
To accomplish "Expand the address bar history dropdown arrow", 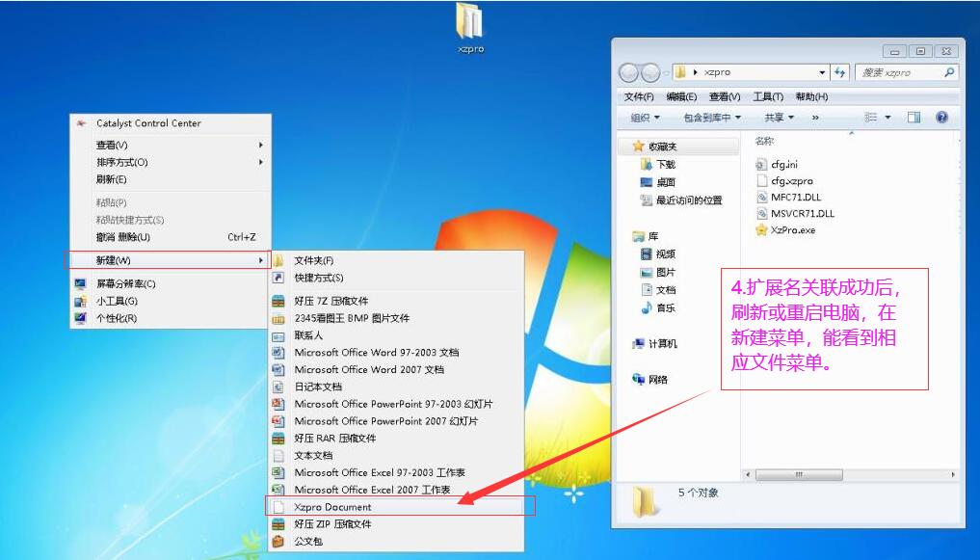I will pos(822,72).
